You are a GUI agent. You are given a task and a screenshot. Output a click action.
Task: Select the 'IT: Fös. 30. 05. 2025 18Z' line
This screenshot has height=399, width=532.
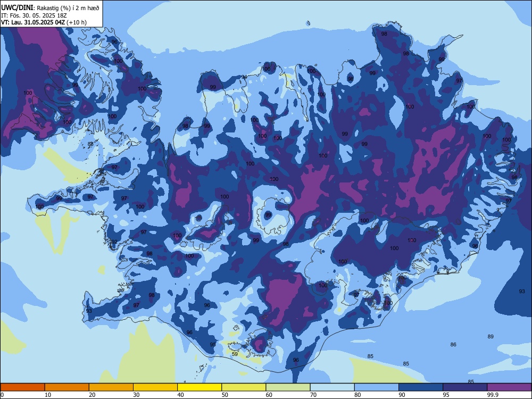[x=35, y=15]
